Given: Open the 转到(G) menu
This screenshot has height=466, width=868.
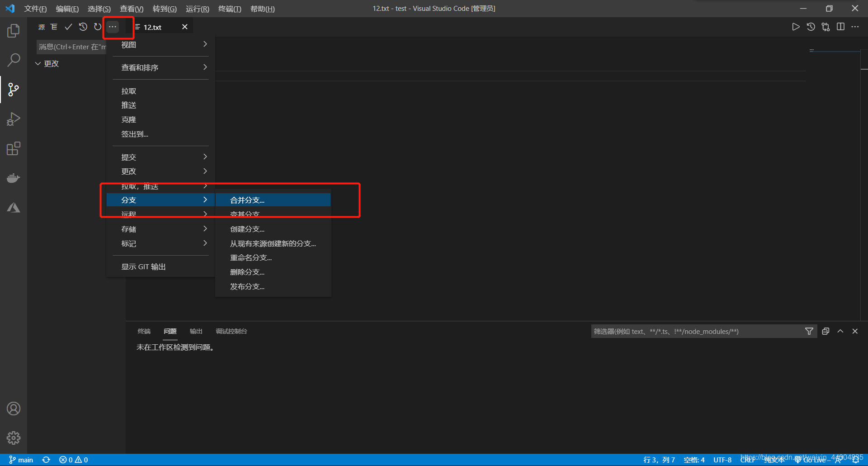Looking at the screenshot, I should [165, 9].
